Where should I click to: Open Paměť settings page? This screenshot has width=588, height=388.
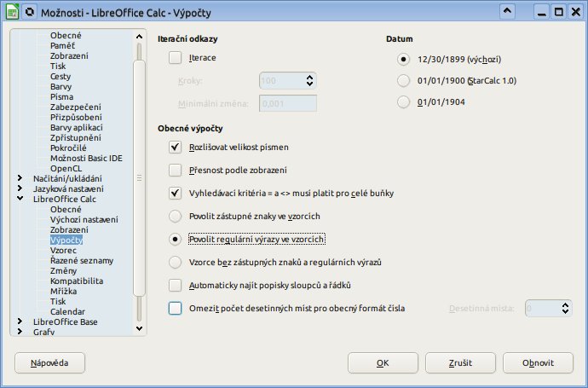62,45
